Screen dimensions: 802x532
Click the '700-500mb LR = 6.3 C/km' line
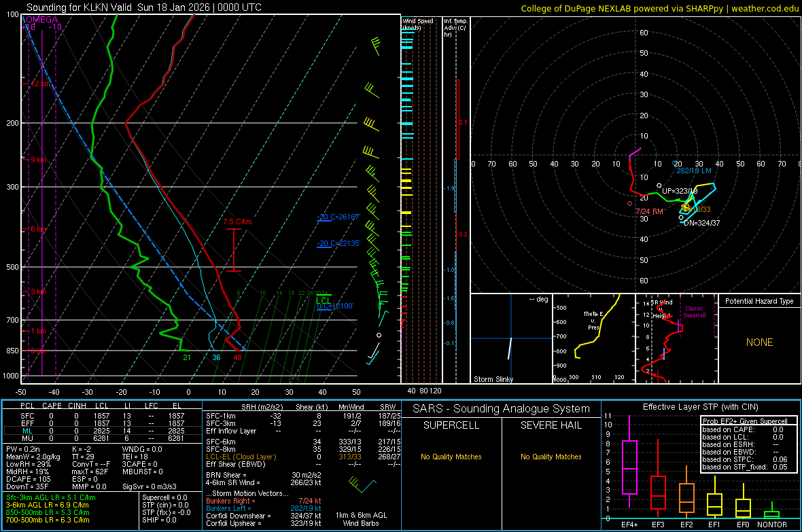tap(48, 520)
